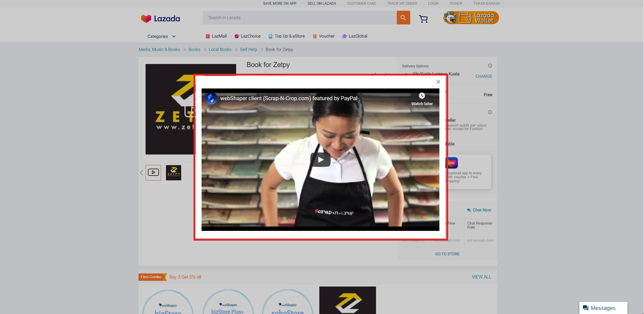
Task: Open the Local Books breadcrumb
Action: click(x=220, y=50)
